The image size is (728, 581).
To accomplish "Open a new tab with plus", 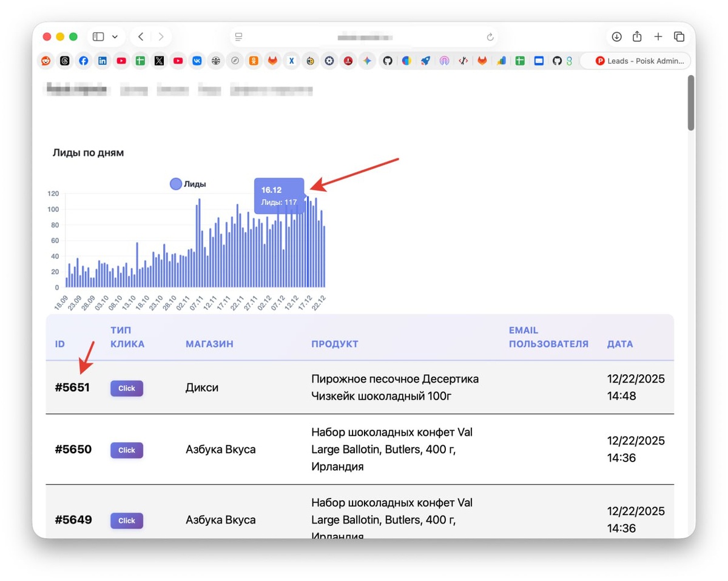I will (x=658, y=36).
